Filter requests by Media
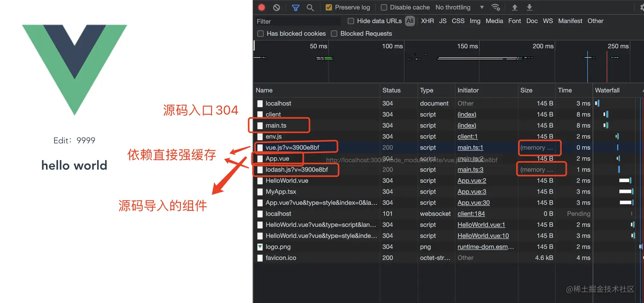 click(494, 21)
